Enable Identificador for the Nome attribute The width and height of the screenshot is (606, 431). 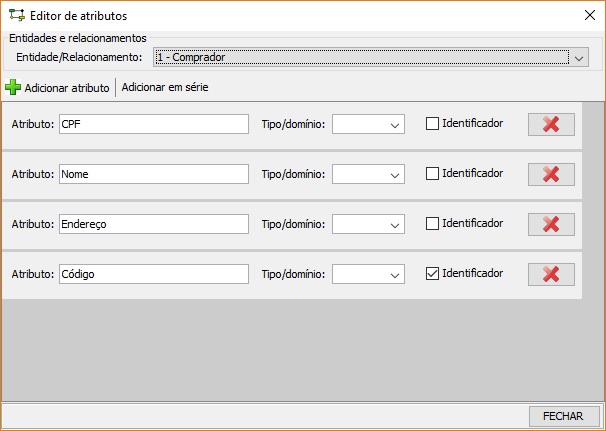[432, 174]
